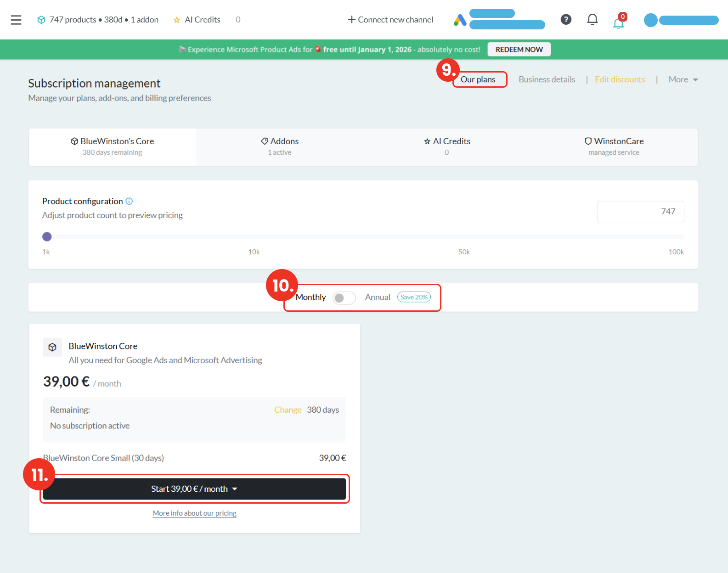The height and width of the screenshot is (573, 728).
Task: Expand the More dropdown menu
Action: pos(683,79)
